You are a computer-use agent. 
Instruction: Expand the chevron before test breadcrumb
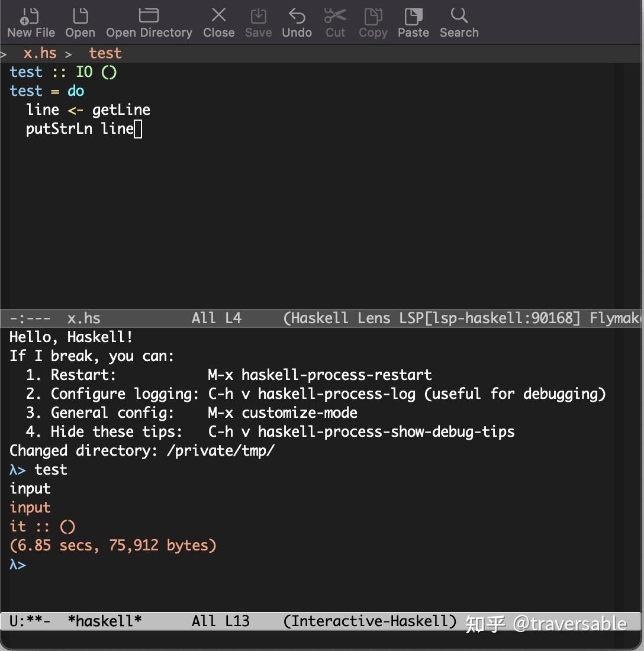tap(69, 53)
